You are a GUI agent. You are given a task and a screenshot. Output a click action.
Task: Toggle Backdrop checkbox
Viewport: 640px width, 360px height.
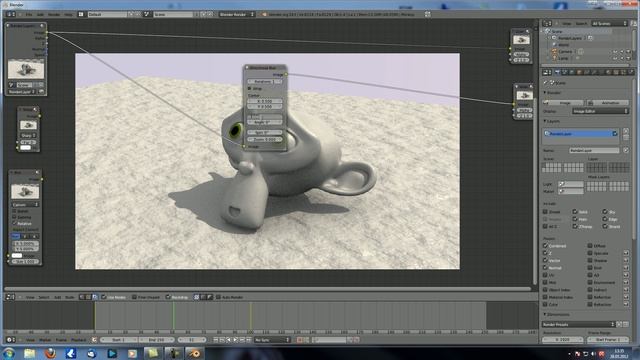[168, 297]
